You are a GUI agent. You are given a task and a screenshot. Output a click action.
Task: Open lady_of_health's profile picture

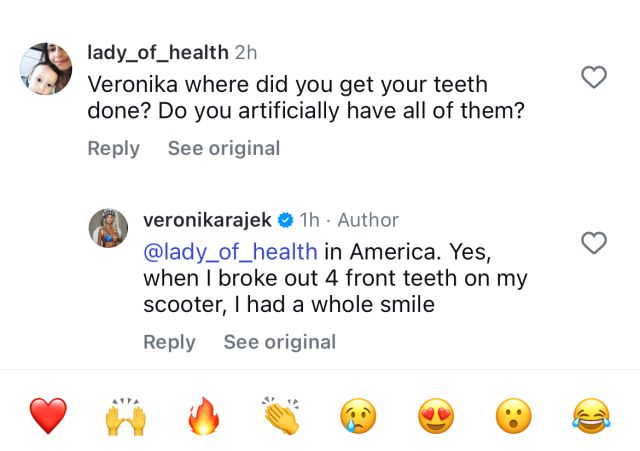click(46, 69)
